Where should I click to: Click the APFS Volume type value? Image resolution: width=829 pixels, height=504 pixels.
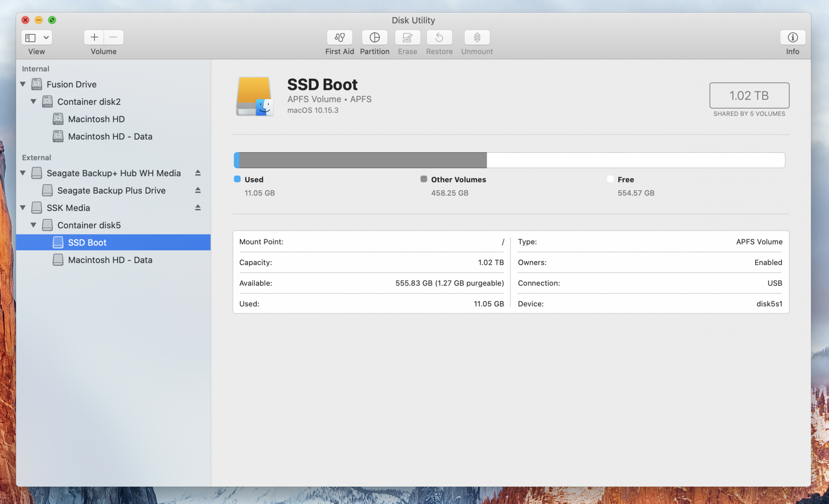coord(759,242)
